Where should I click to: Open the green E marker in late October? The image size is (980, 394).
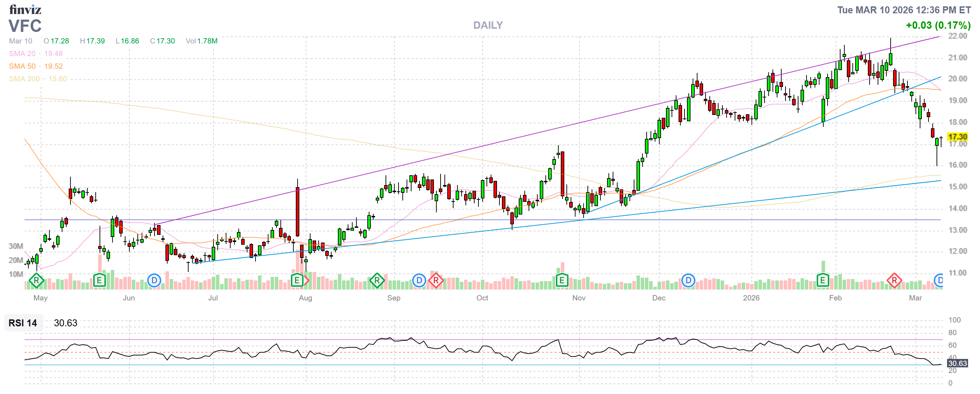562,281
